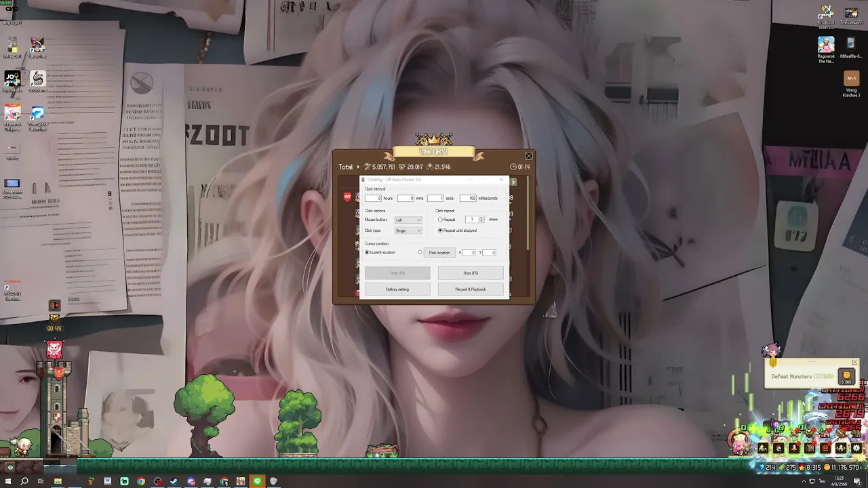Image resolution: width=868 pixels, height=488 pixels.
Task: Expand the Mouse button dropdown
Action: 408,220
